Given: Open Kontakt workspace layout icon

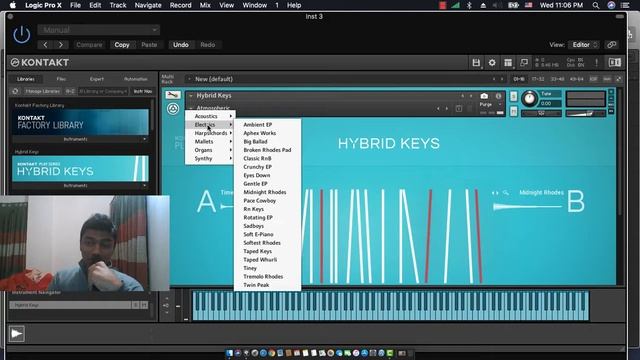Looking at the screenshot, I should (508, 62).
